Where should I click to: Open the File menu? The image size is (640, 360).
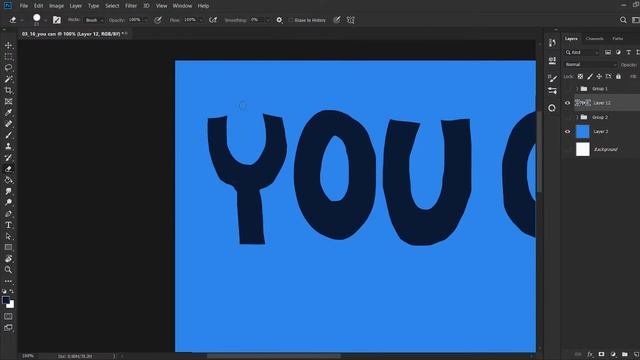(x=24, y=6)
